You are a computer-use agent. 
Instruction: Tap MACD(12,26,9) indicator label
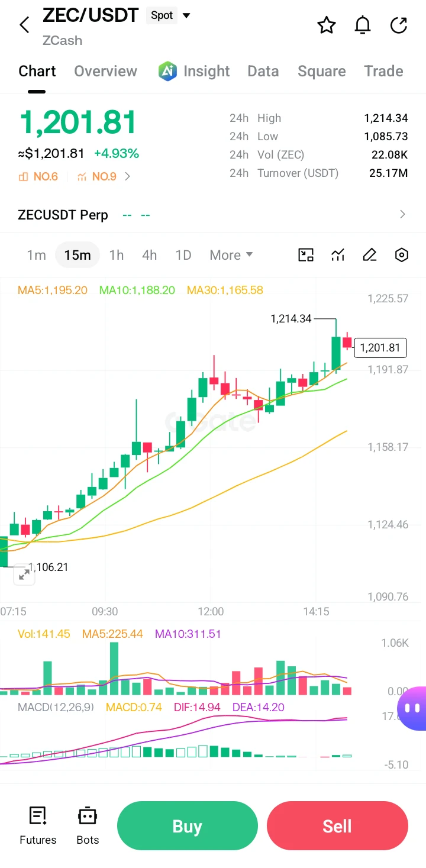[x=56, y=707]
